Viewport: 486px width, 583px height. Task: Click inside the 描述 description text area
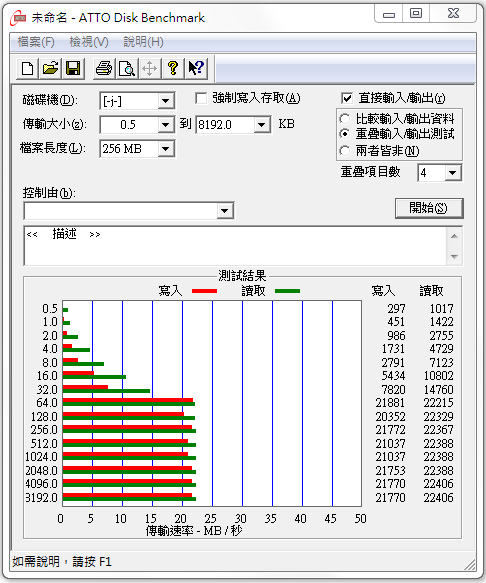[236, 245]
